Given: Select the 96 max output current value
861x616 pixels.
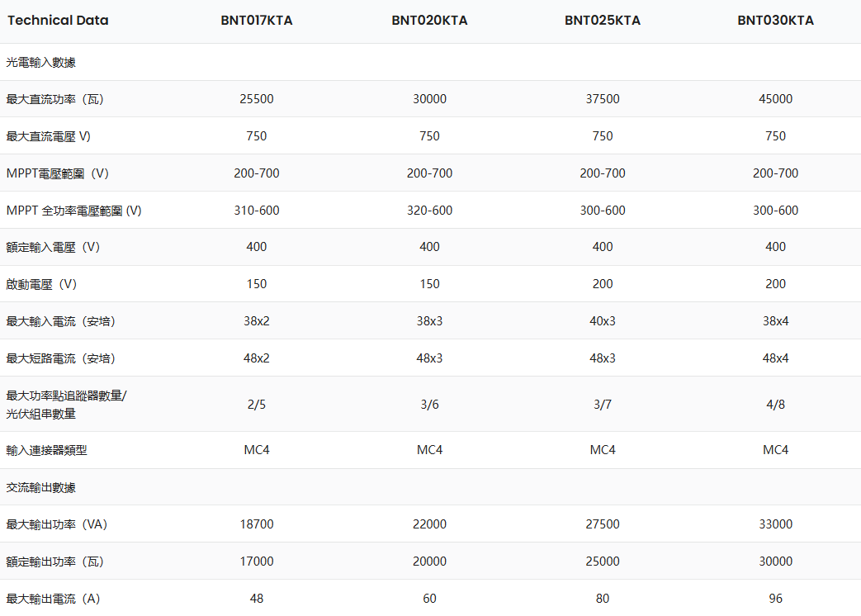Looking at the screenshot, I should (775, 599).
